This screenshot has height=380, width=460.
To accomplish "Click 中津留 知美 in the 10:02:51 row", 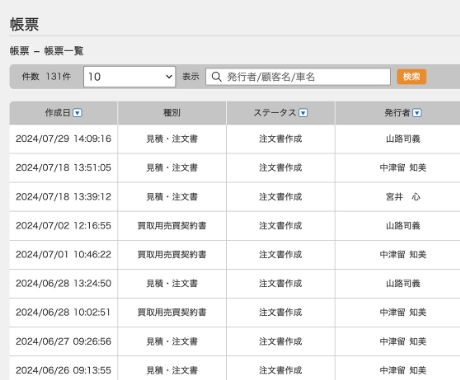I will point(403,312).
